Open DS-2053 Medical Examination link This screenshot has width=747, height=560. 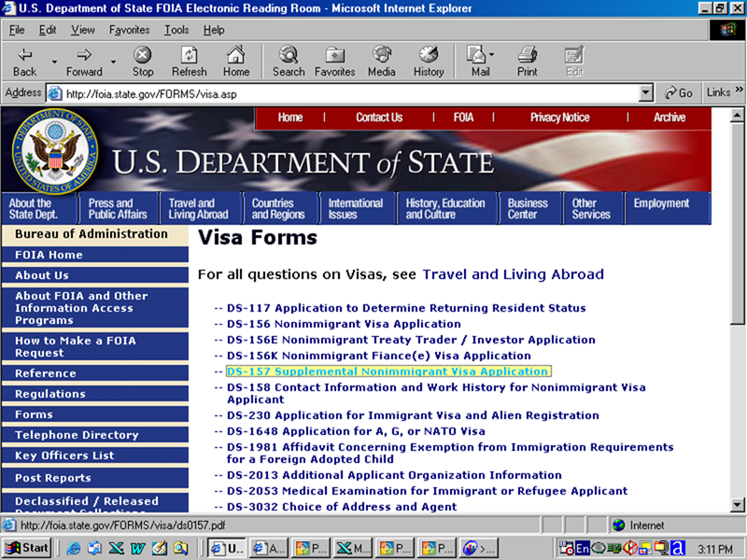[428, 491]
